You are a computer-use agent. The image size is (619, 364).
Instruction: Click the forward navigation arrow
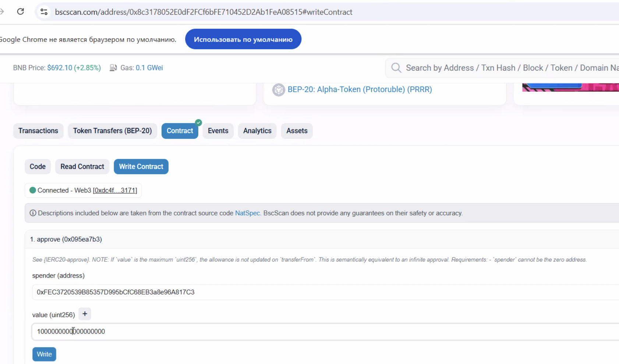pyautogui.click(x=2, y=12)
